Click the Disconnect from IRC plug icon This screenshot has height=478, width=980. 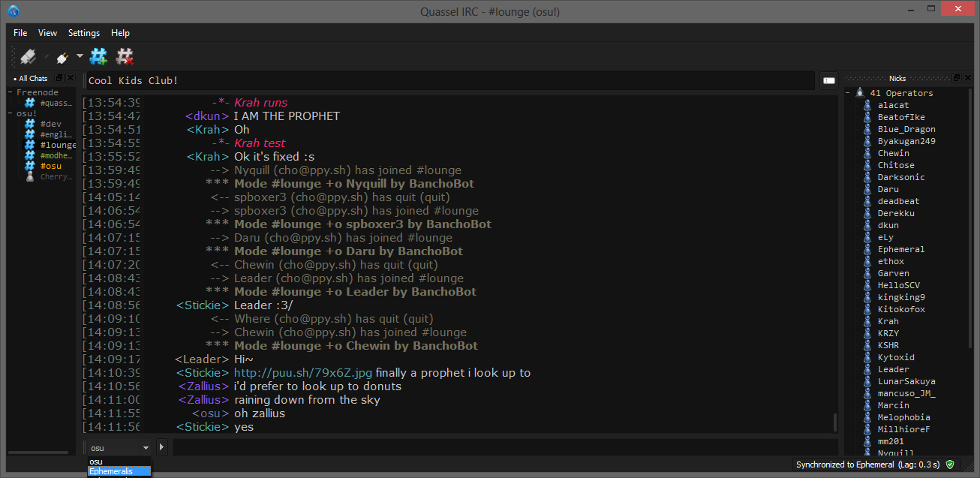(x=62, y=56)
